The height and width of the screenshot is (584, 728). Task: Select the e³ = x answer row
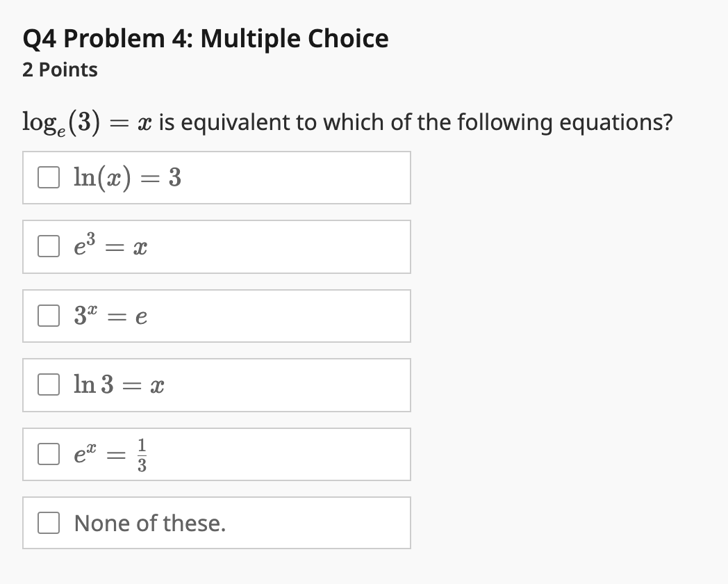pos(217,246)
